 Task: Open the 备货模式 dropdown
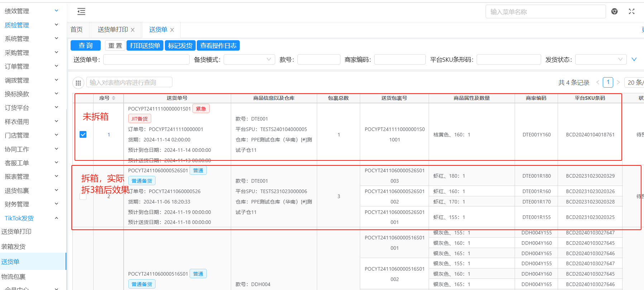(249, 60)
